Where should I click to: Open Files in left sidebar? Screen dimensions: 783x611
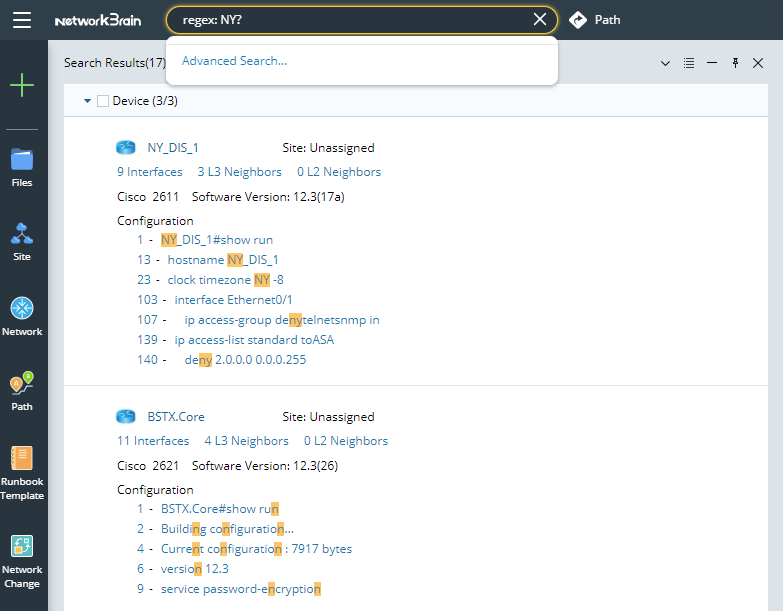22,168
